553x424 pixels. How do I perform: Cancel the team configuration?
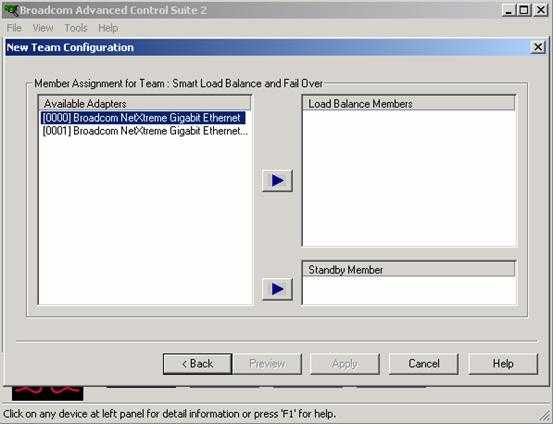coord(424,364)
